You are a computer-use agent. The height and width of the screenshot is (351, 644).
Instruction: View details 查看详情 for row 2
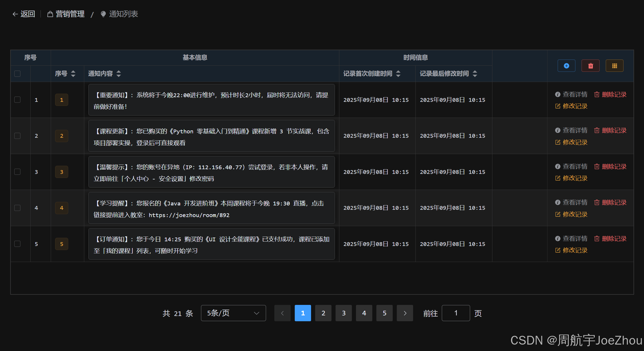click(571, 130)
